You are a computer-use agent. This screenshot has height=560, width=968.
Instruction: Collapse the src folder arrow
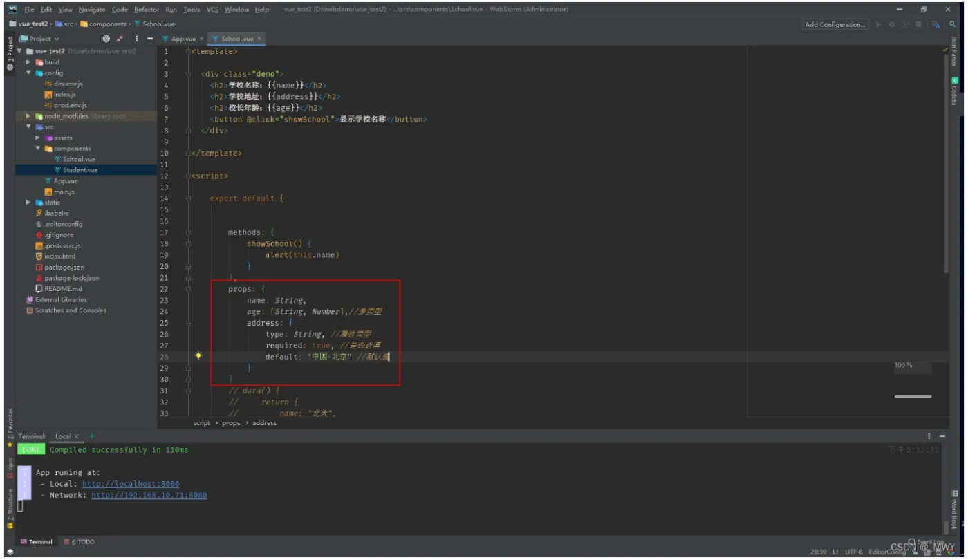tap(28, 127)
